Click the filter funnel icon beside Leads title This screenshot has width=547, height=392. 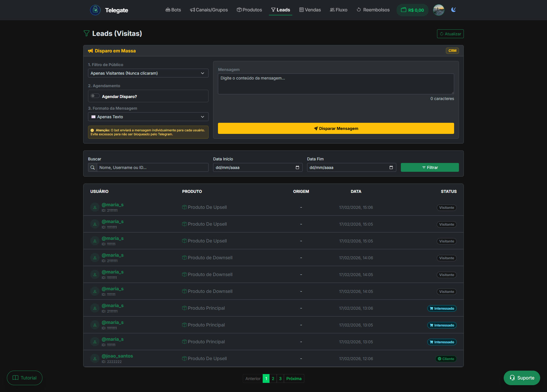tap(86, 33)
